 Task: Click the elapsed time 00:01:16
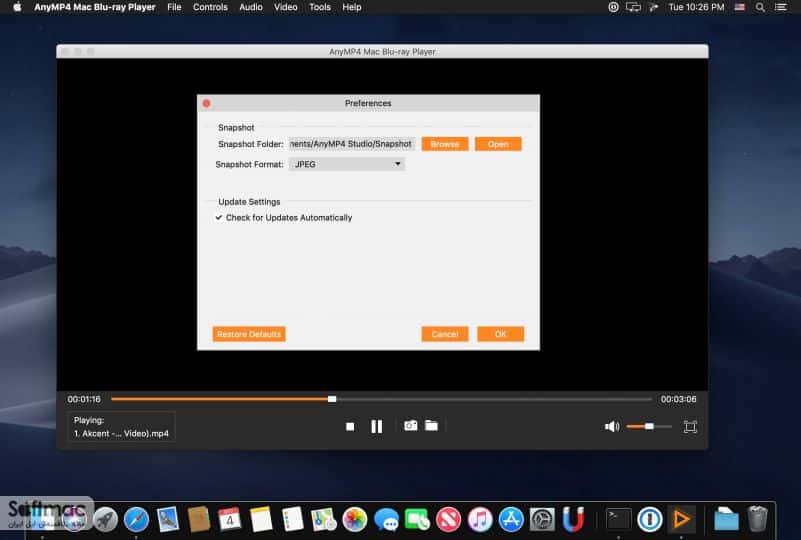point(84,399)
